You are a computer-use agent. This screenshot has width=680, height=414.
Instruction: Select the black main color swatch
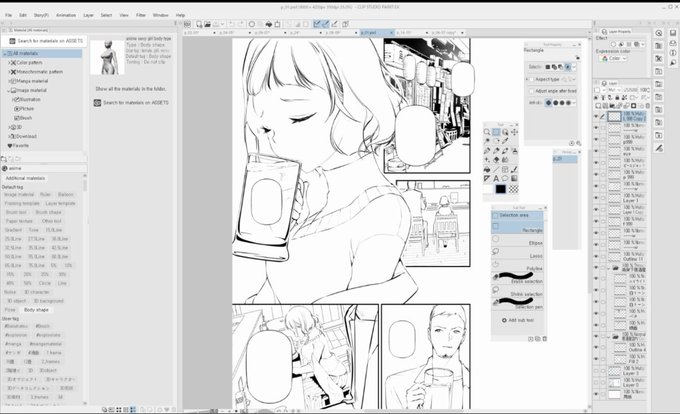[500, 189]
